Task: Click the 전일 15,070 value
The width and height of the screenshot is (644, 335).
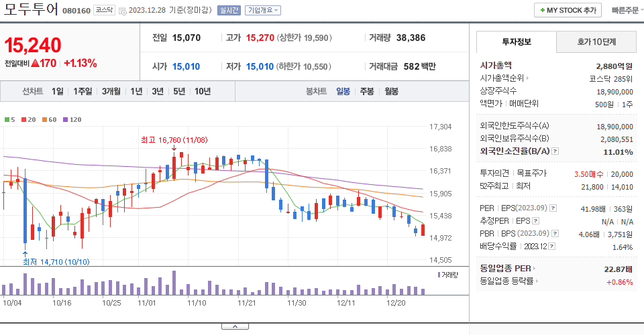Action: [186, 38]
